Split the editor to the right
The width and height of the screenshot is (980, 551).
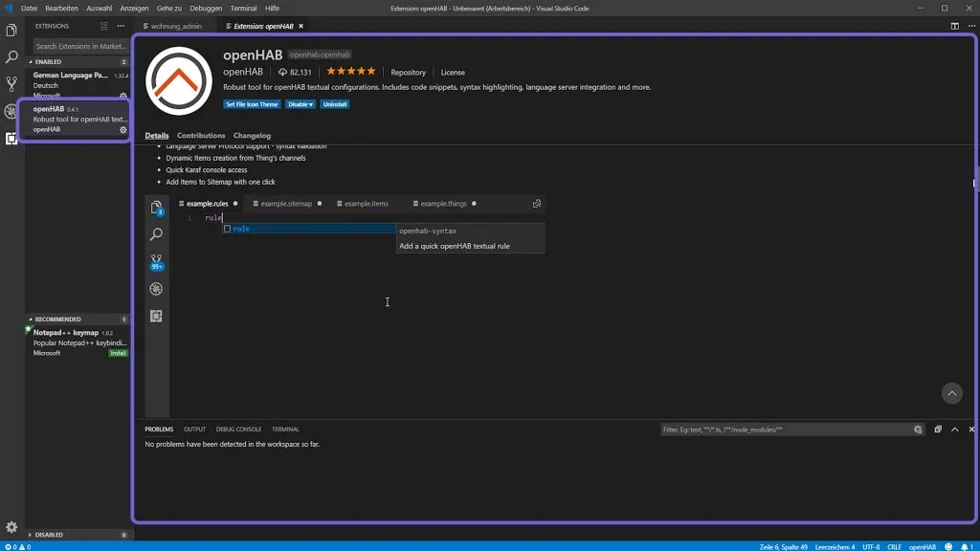954,26
